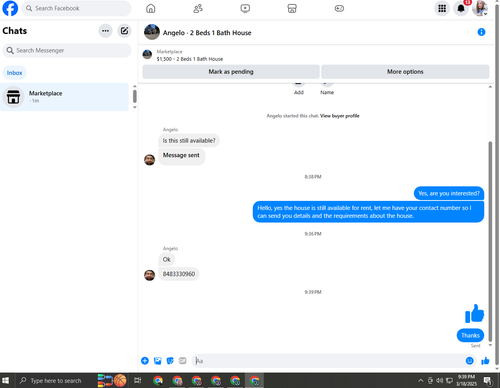Screen dimensions: 500x388
Task: Click the Facebook logo
Action: pos(10,8)
